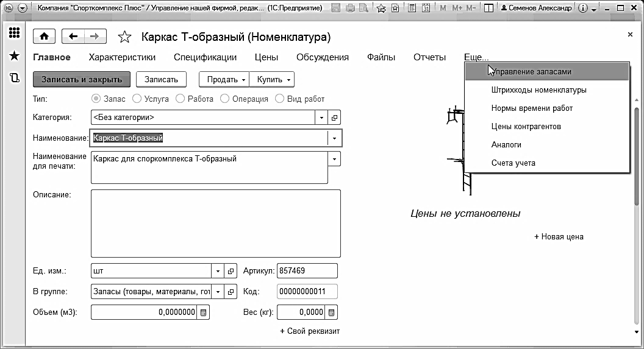Viewport: 644px width, 349px height.
Task: Select the Вид работ radio button
Action: pos(279,99)
